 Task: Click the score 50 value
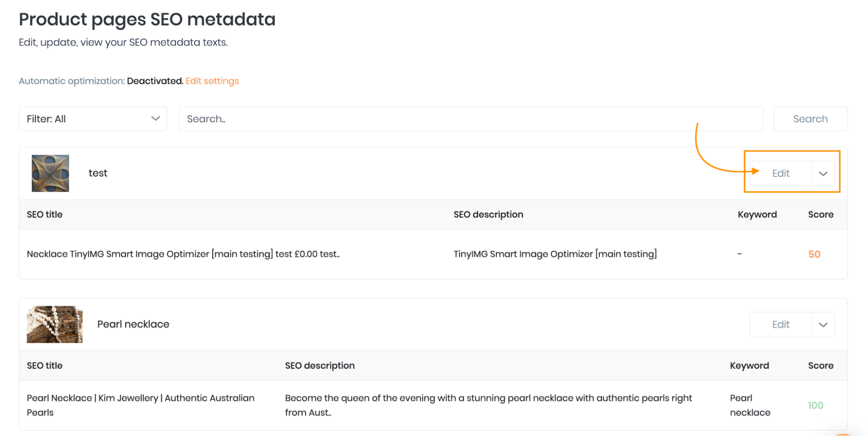pos(814,255)
